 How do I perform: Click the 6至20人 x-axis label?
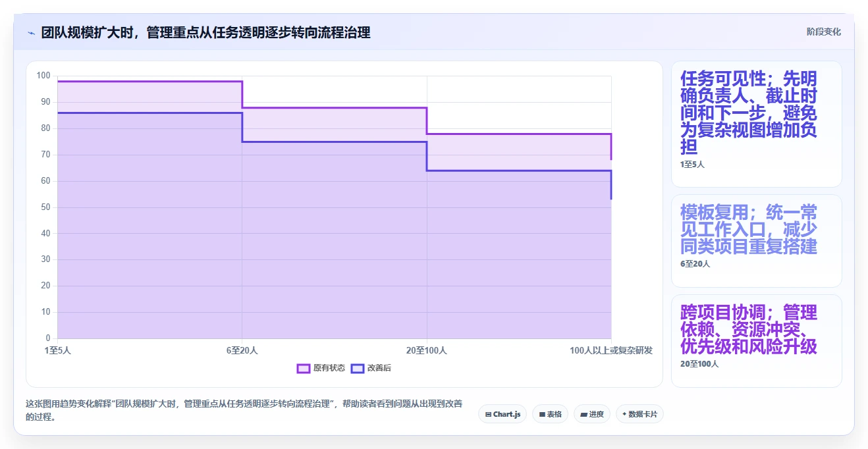242,351
